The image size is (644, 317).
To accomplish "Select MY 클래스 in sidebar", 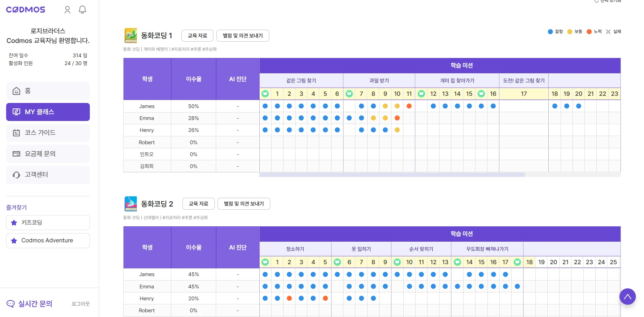I will pos(48,112).
